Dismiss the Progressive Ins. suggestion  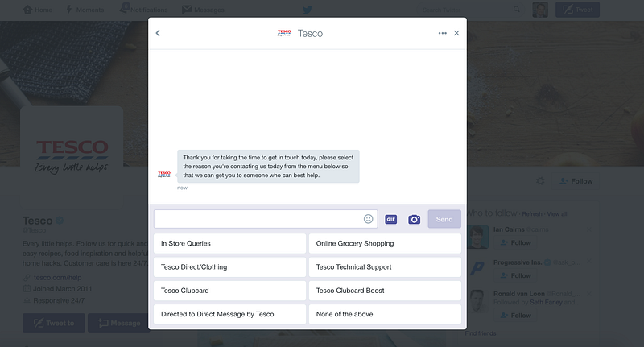(589, 261)
